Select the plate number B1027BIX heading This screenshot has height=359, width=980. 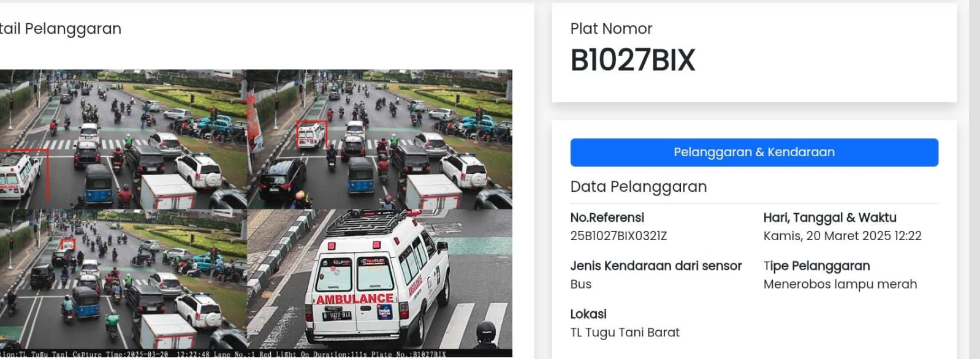click(x=632, y=60)
